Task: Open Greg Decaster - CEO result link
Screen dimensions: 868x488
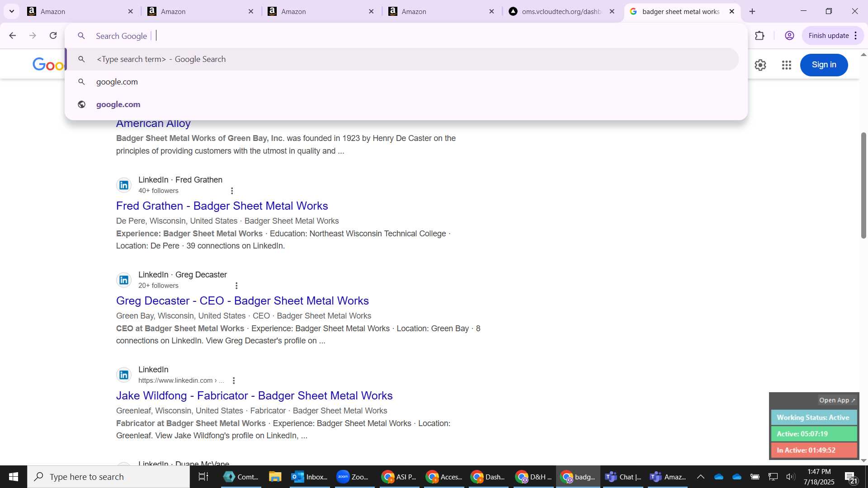Action: coord(242,301)
